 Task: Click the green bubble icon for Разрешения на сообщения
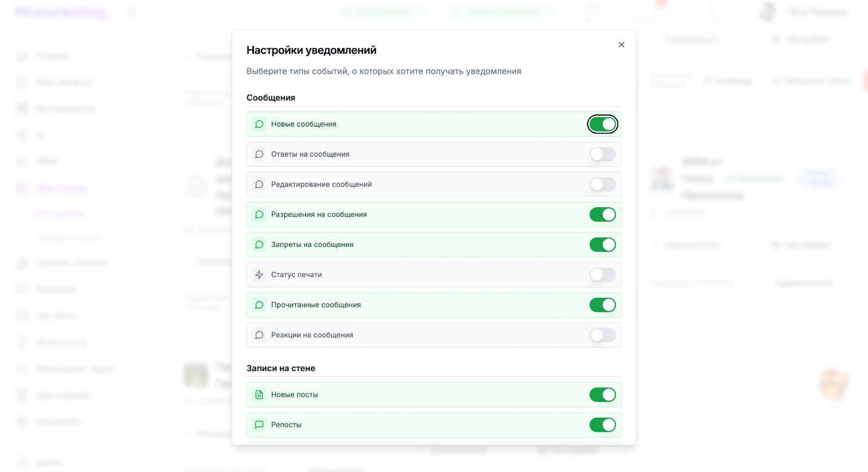[259, 215]
